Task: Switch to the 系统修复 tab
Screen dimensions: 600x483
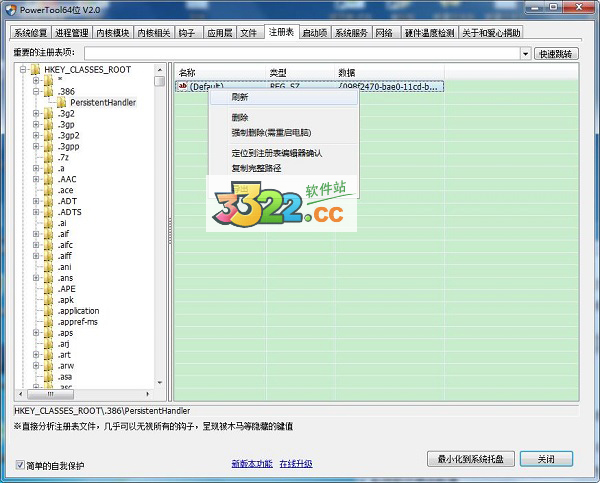Action: (31, 33)
